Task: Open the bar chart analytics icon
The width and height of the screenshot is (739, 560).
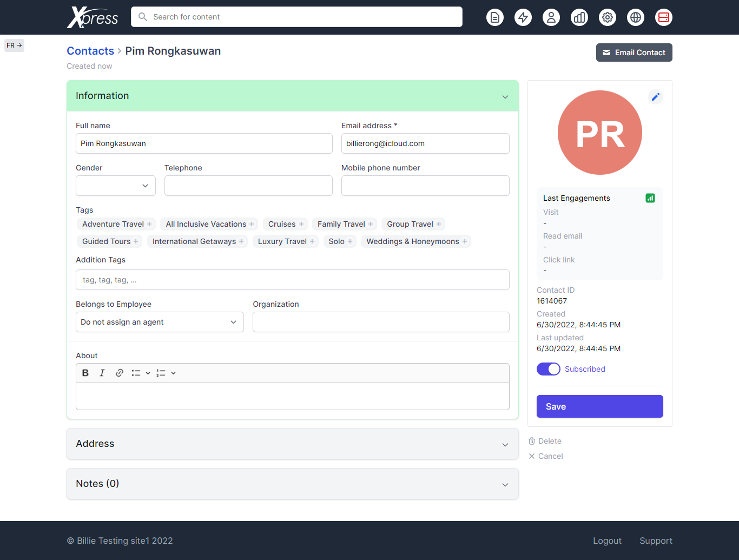Action: pos(579,17)
